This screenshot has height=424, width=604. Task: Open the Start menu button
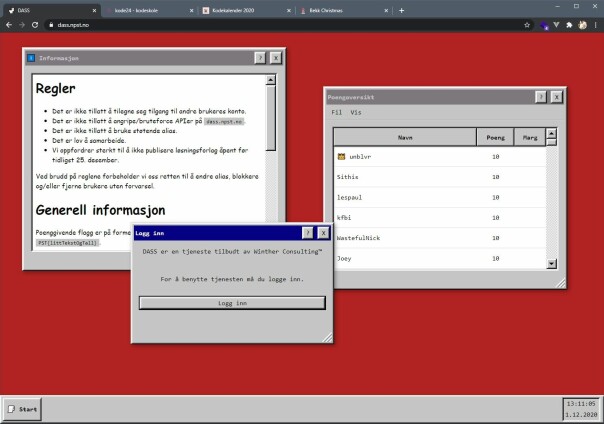point(23,409)
